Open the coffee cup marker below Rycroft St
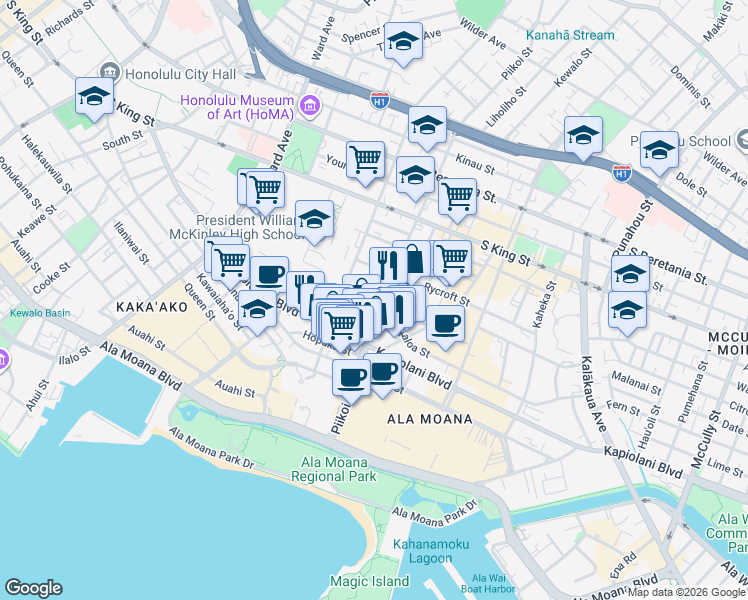Screen dimensions: 748x600 pyautogui.click(x=446, y=325)
